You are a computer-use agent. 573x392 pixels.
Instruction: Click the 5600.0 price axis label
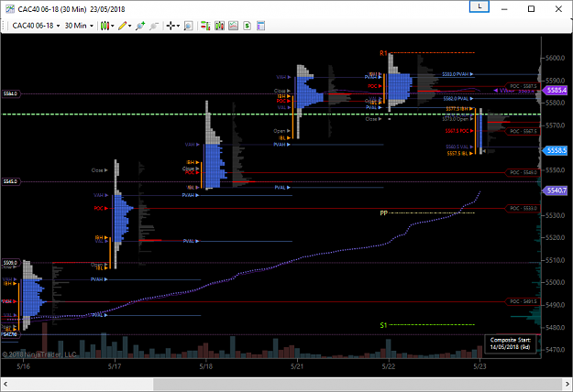coord(555,58)
